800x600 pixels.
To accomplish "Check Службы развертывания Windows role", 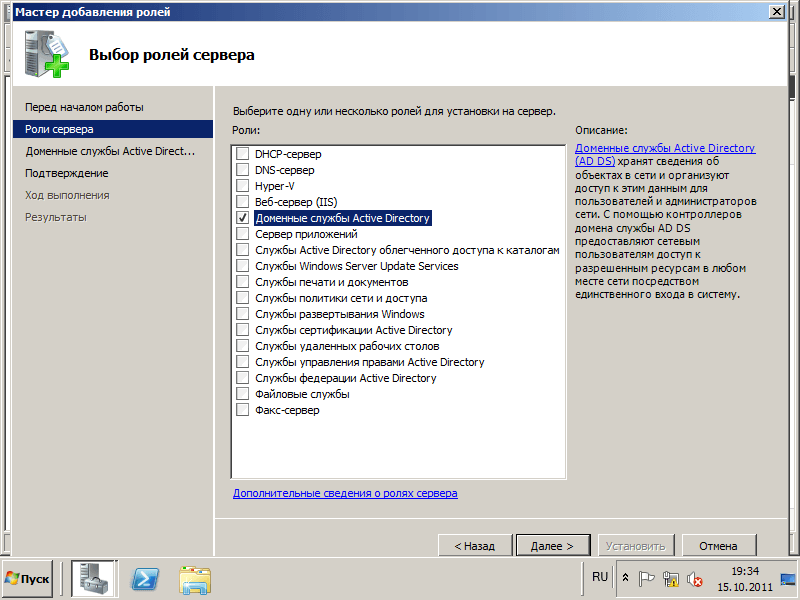I will [x=242, y=314].
